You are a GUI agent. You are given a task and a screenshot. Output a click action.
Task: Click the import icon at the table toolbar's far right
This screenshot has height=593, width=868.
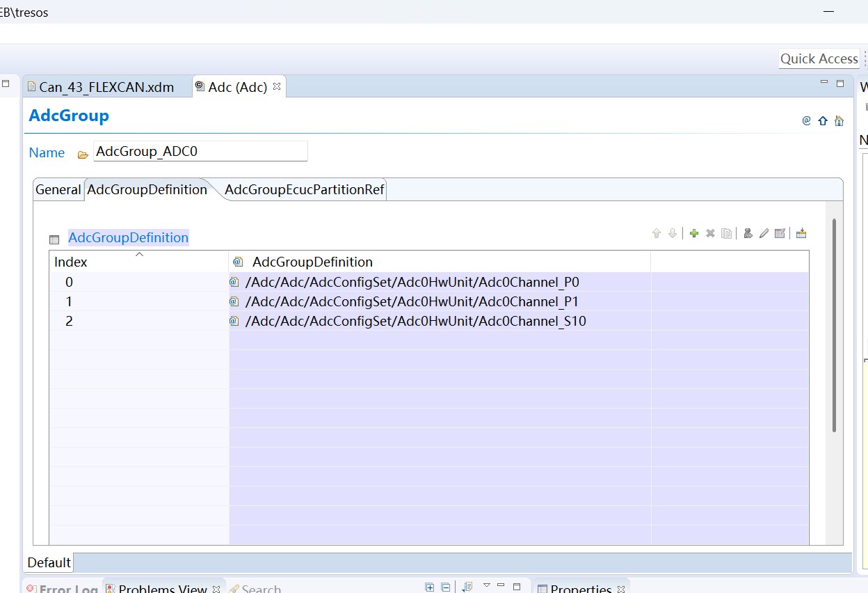click(x=801, y=233)
